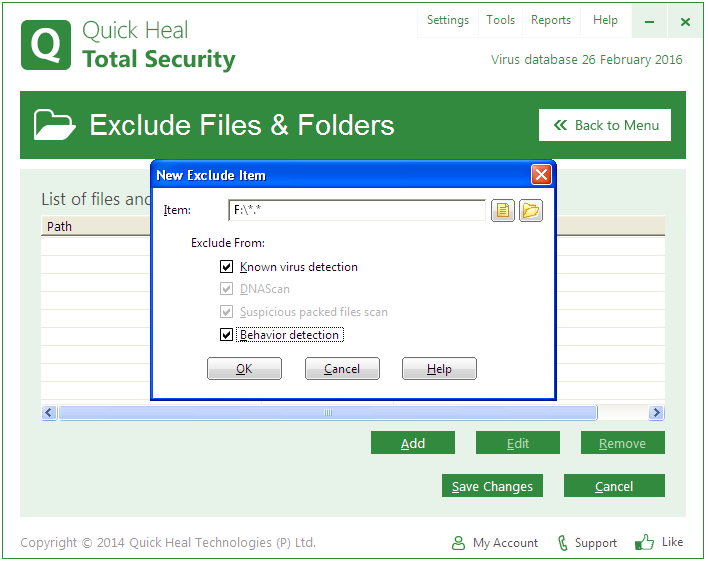Click the My Account person icon
Viewport: 708px width, 561px height.
(x=458, y=543)
